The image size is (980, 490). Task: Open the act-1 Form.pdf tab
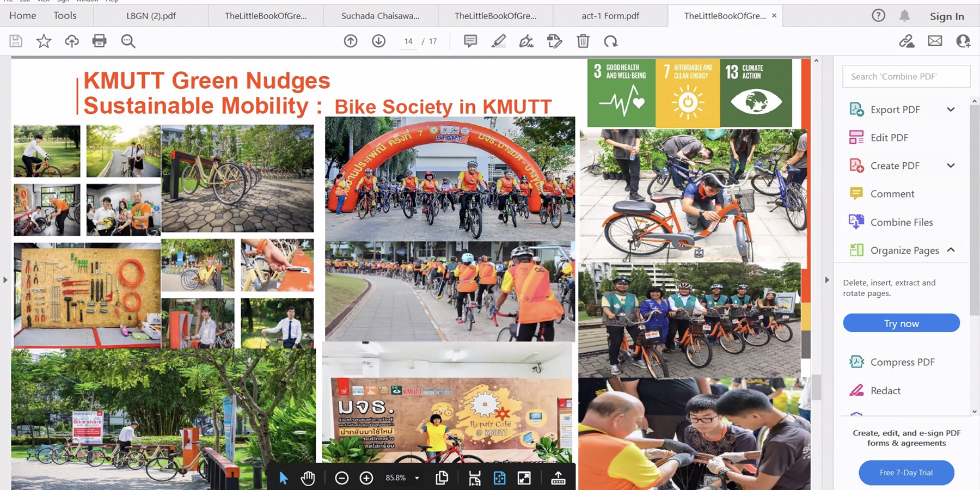[610, 15]
